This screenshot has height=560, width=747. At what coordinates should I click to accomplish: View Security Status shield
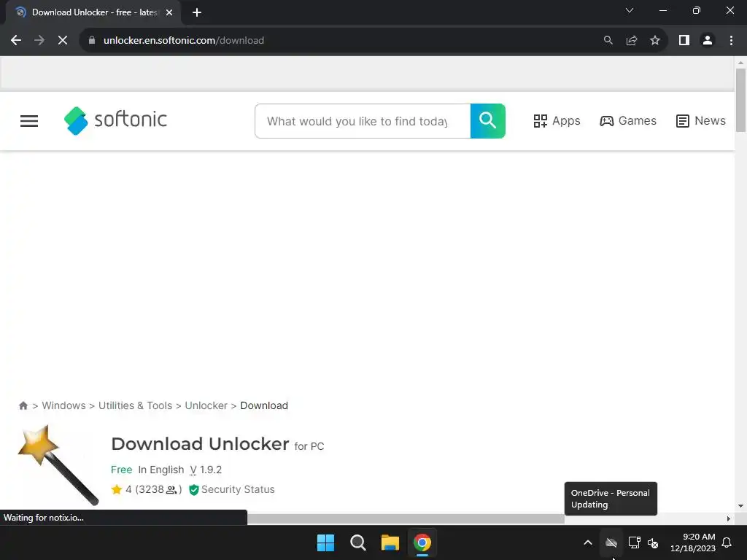point(232,489)
